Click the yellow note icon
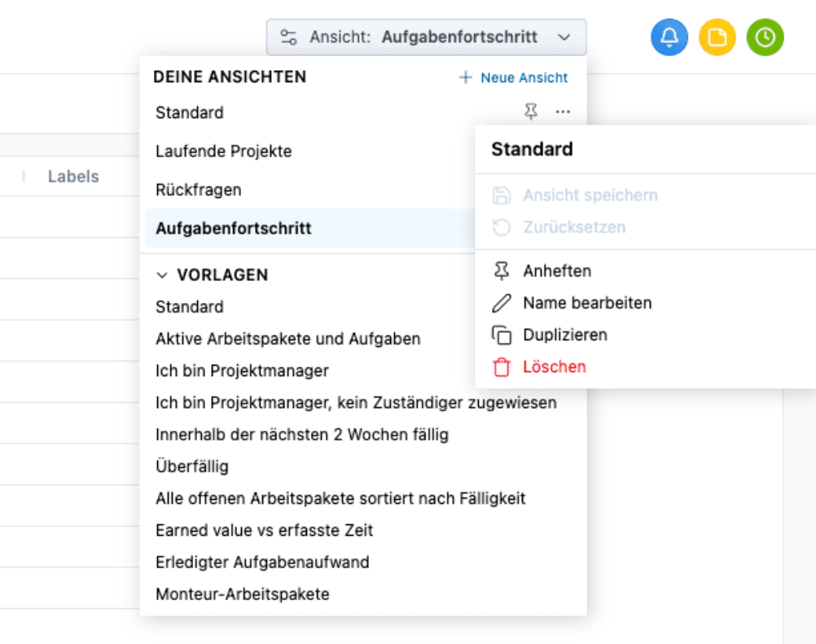The height and width of the screenshot is (644, 816). (x=717, y=37)
